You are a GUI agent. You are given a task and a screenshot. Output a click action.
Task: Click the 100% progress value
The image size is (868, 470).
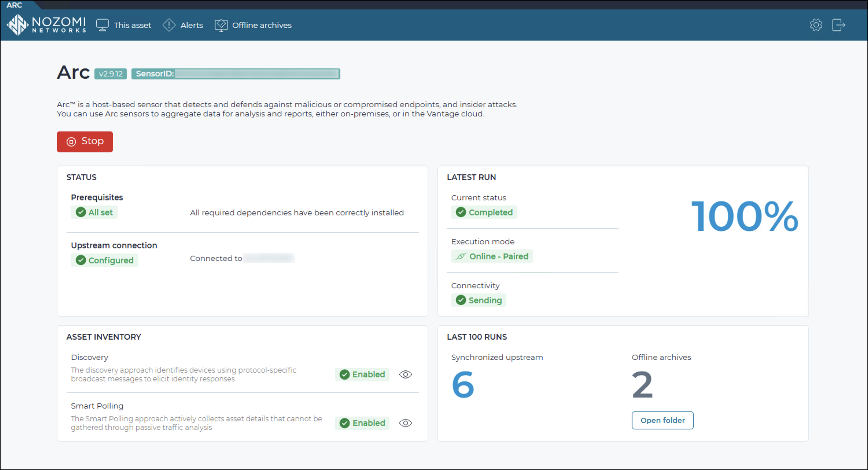(x=744, y=216)
